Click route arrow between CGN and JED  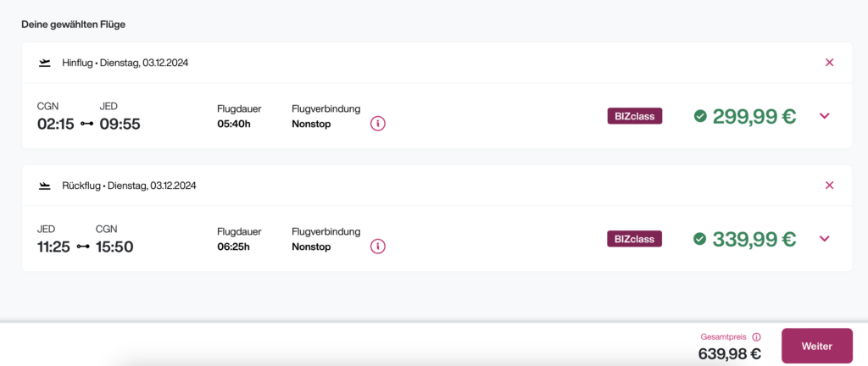87,125
